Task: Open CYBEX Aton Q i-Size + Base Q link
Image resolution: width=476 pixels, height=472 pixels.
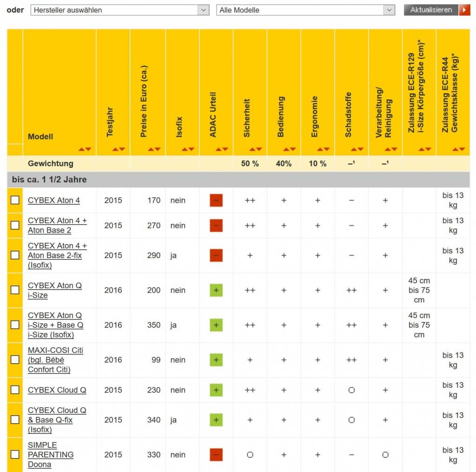Action: (x=56, y=325)
